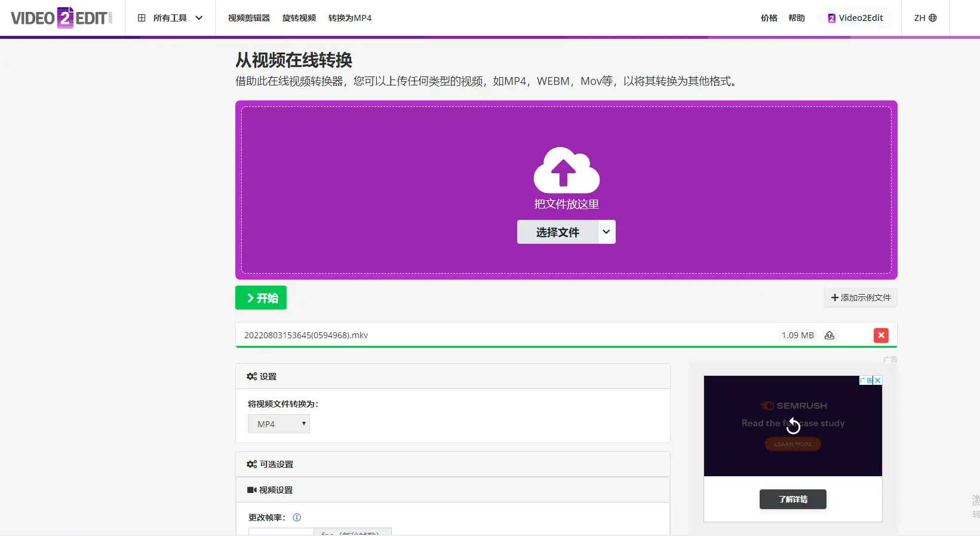Open the 所有工具 all tools menu
Screen dimensions: 980x536
[x=170, y=18]
